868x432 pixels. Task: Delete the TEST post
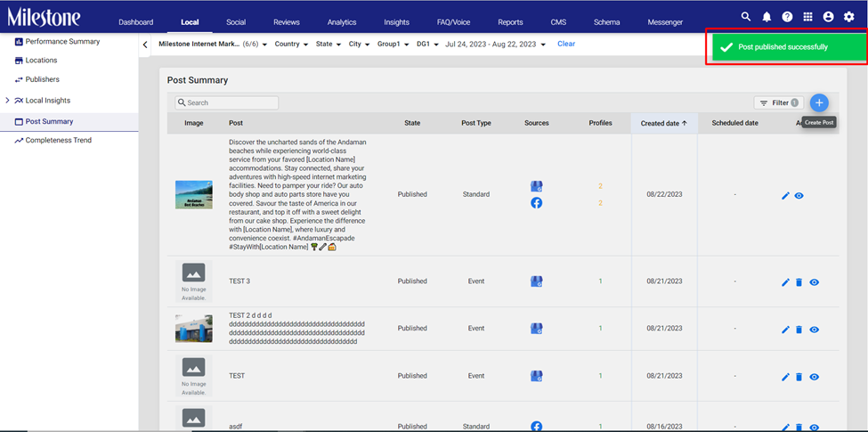click(799, 377)
